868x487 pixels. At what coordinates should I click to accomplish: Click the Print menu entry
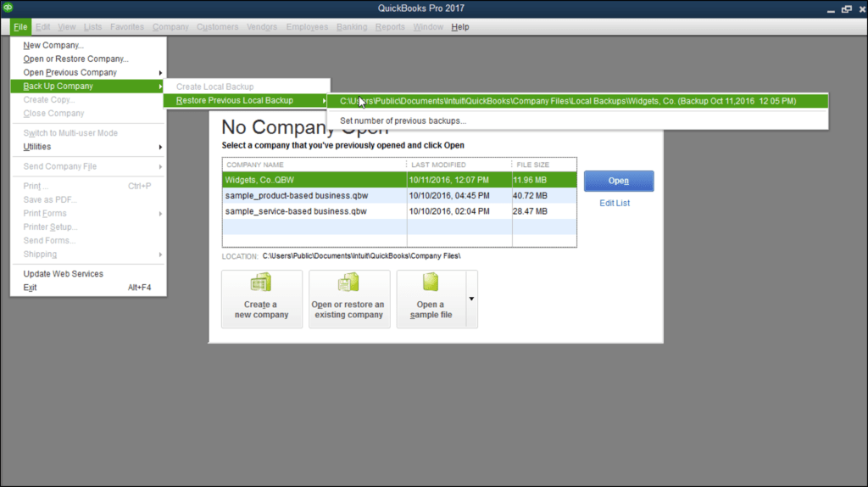click(x=88, y=186)
